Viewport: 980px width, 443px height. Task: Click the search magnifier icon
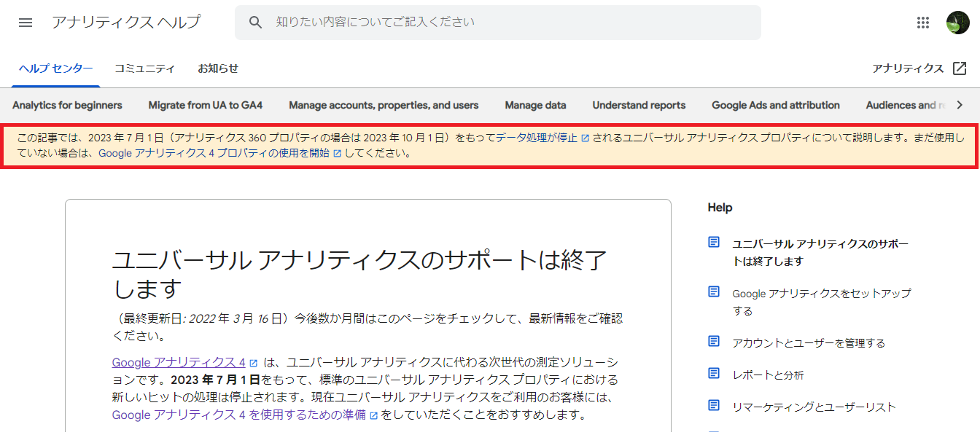pyautogui.click(x=255, y=23)
